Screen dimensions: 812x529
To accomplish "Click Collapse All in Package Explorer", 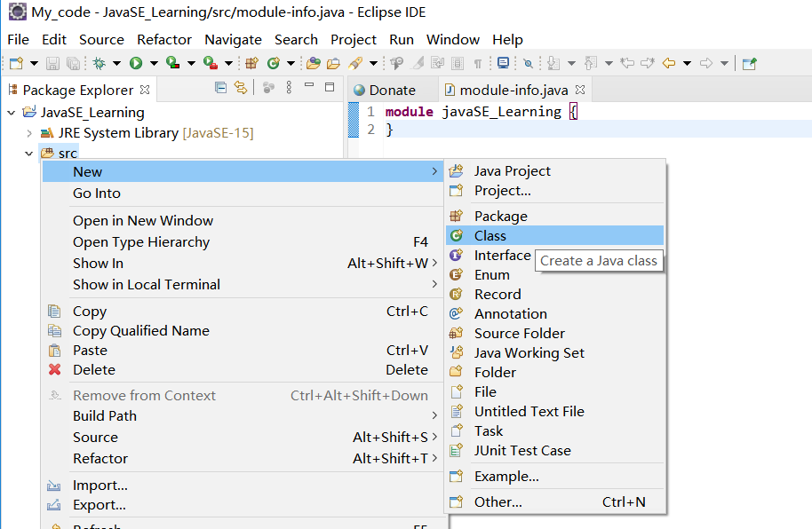I will click(x=220, y=87).
